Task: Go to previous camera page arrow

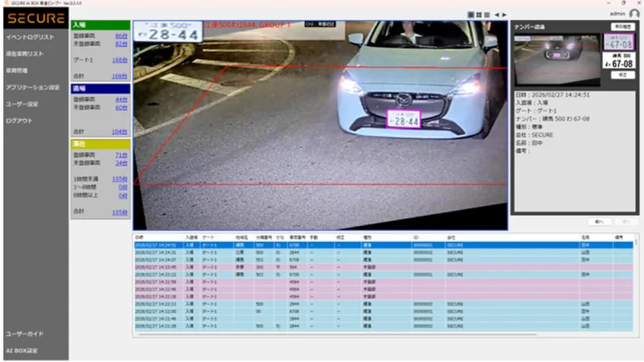Action: [x=497, y=15]
